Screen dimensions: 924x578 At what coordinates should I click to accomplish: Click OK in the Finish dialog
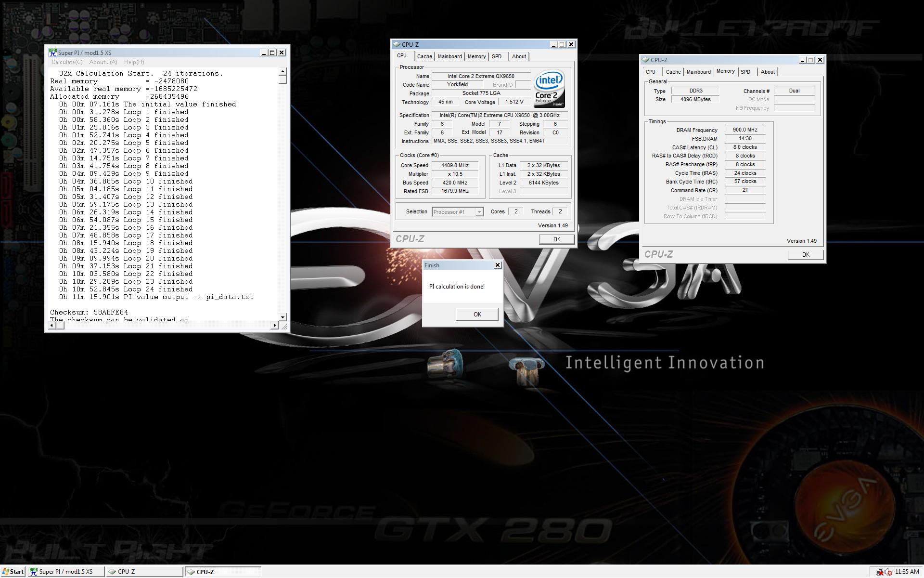(477, 314)
